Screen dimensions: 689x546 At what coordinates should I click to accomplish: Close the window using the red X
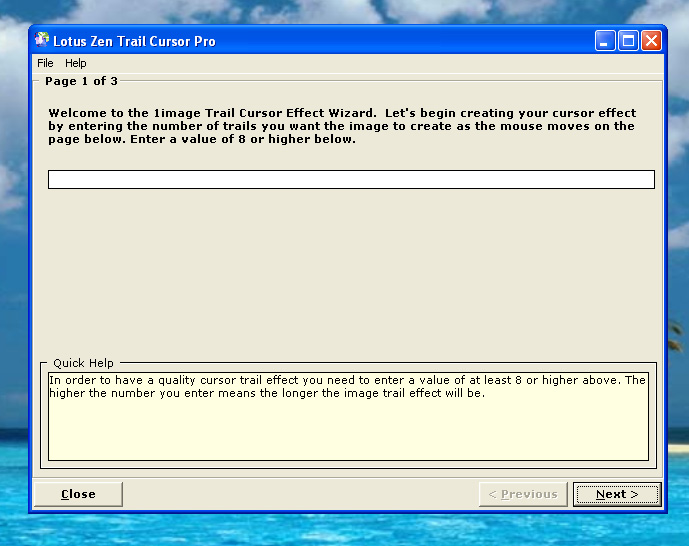pos(651,41)
